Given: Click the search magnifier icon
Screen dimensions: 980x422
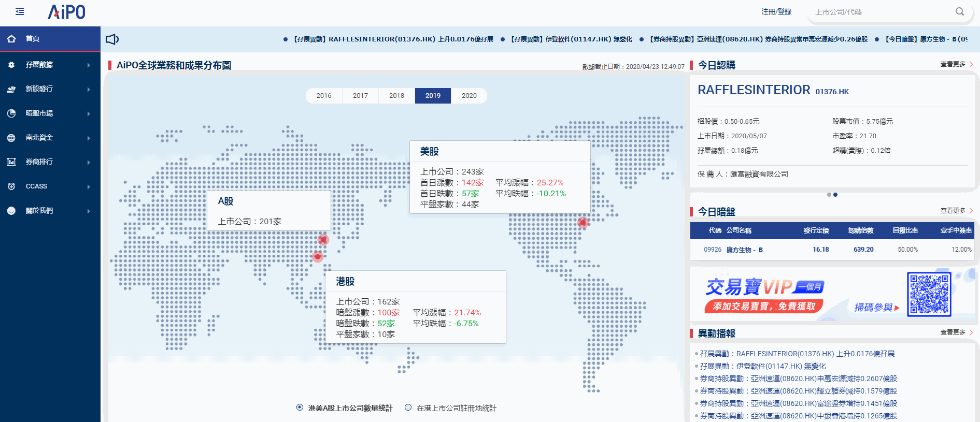Looking at the screenshot, I should coord(960,11).
